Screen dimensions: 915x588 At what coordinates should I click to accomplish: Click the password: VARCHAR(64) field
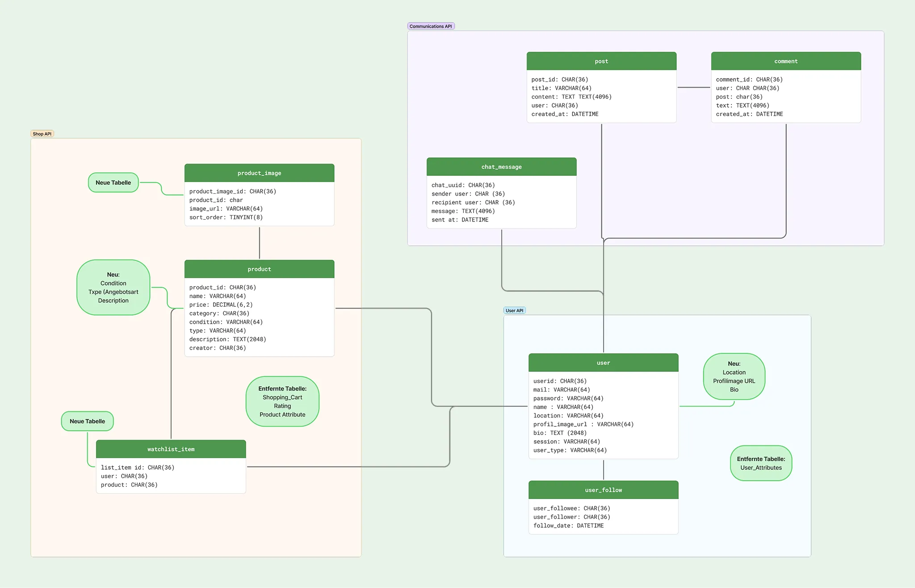(568, 399)
